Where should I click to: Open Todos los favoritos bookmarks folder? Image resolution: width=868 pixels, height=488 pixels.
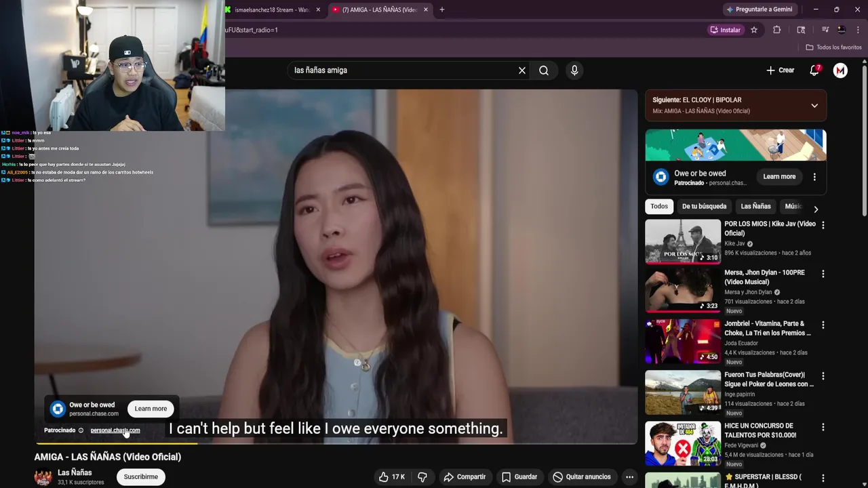tap(833, 47)
